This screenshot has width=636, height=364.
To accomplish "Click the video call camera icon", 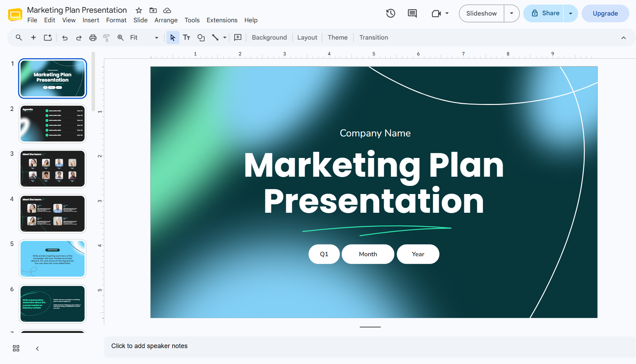I will (436, 13).
